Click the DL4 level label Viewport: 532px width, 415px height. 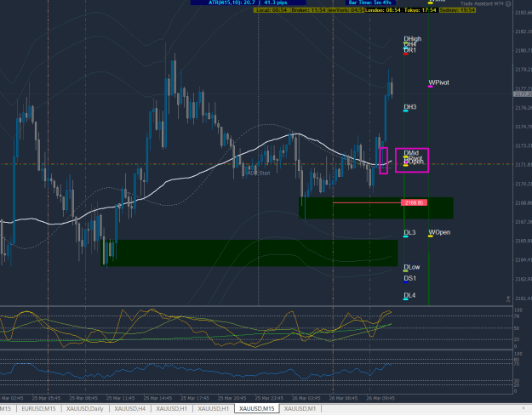[x=409, y=295]
